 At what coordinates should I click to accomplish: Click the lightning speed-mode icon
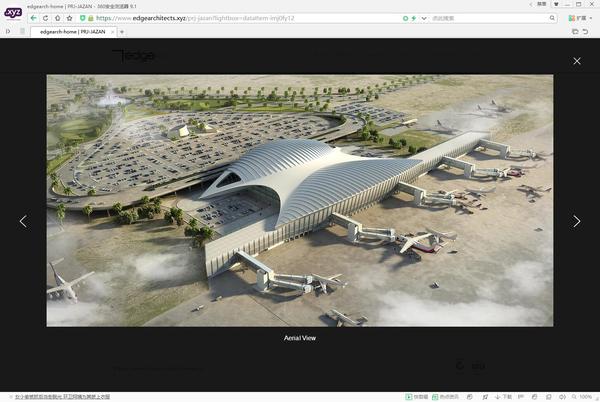(414, 18)
